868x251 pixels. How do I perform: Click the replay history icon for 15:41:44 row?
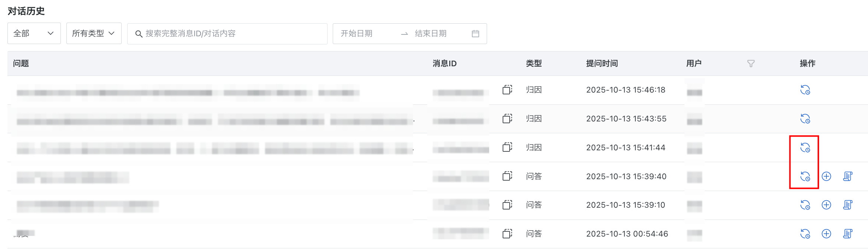tap(805, 148)
